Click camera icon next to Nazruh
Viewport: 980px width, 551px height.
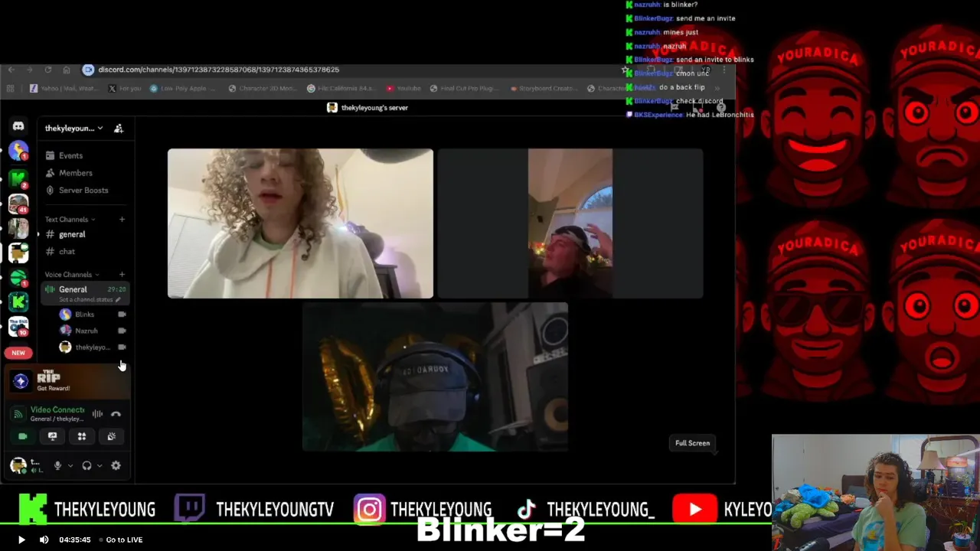click(x=122, y=331)
